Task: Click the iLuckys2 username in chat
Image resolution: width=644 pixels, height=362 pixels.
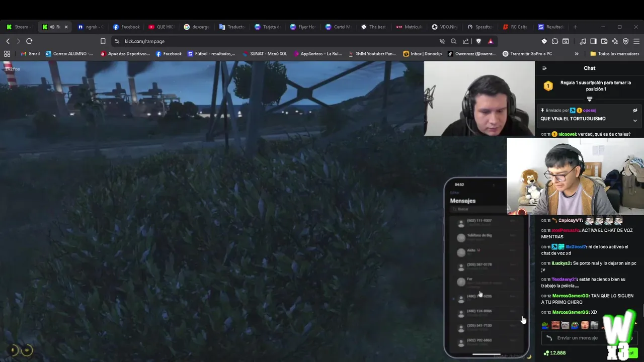Action: [561, 263]
